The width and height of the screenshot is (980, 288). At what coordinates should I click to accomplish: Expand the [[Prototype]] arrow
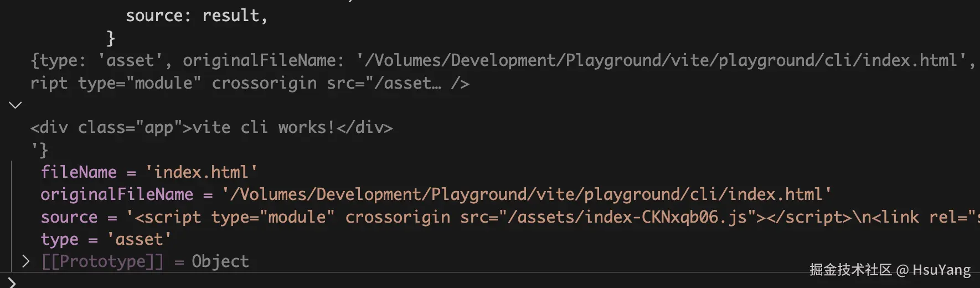tap(25, 261)
